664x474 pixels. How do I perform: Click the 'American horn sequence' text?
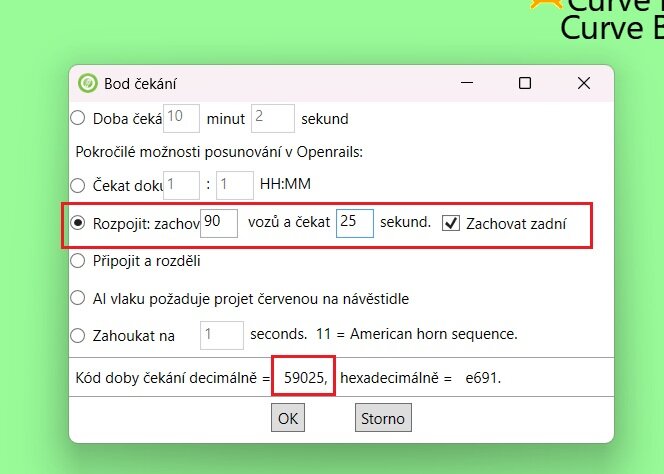(434, 334)
